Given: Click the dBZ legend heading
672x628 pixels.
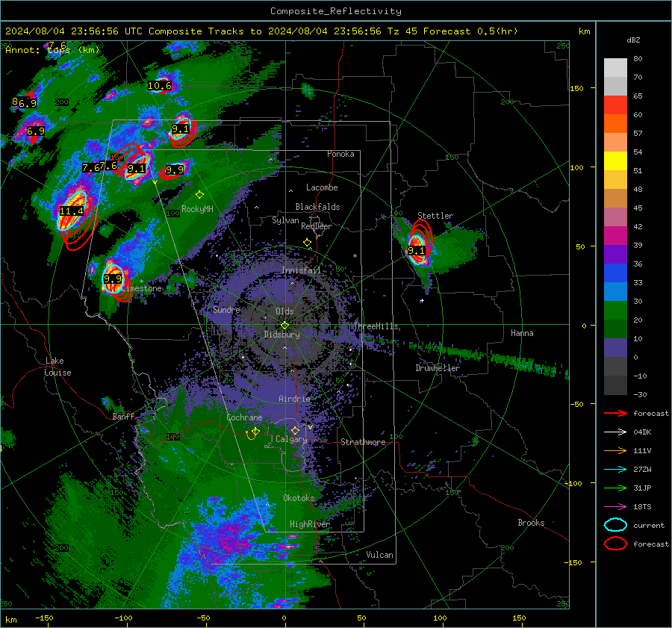Looking at the screenshot, I should pos(633,40).
